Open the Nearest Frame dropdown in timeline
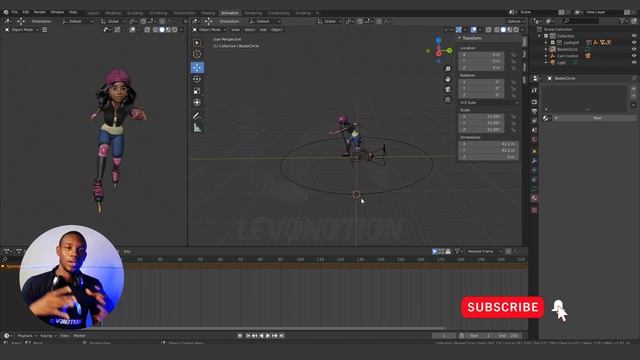The image size is (640, 360). (x=484, y=251)
